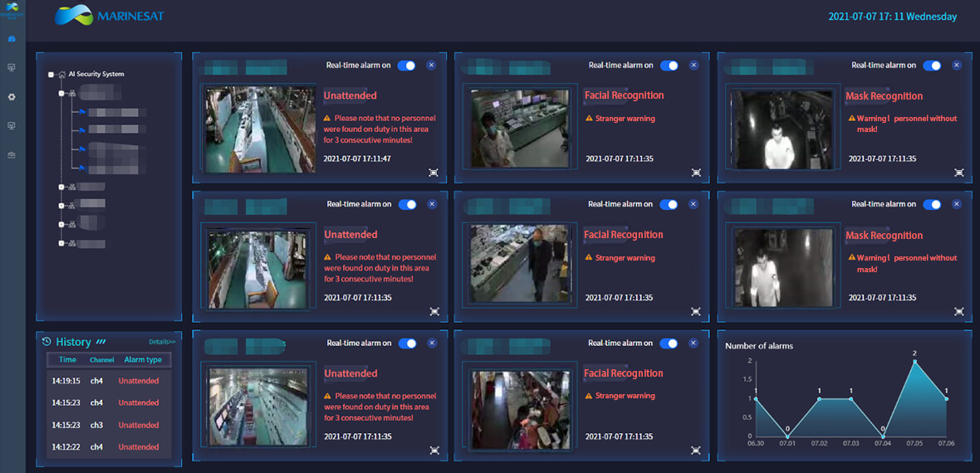Screen dimensions: 980x473
Task: Click the Alarm type column header
Action: coord(143,360)
